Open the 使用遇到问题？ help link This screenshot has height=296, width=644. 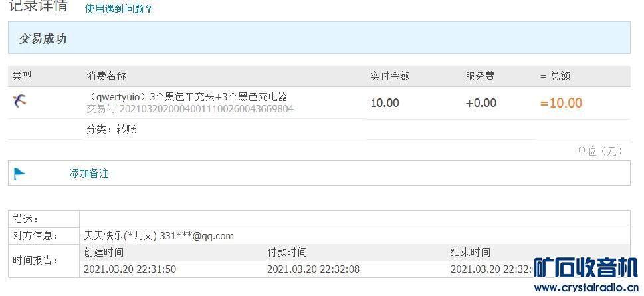click(x=119, y=9)
